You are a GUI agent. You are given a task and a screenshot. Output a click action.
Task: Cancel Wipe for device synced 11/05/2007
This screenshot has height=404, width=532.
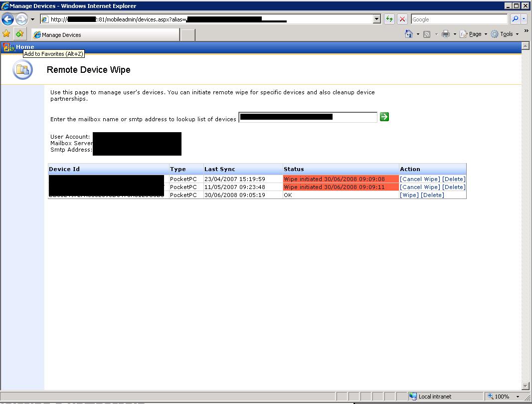420,187
